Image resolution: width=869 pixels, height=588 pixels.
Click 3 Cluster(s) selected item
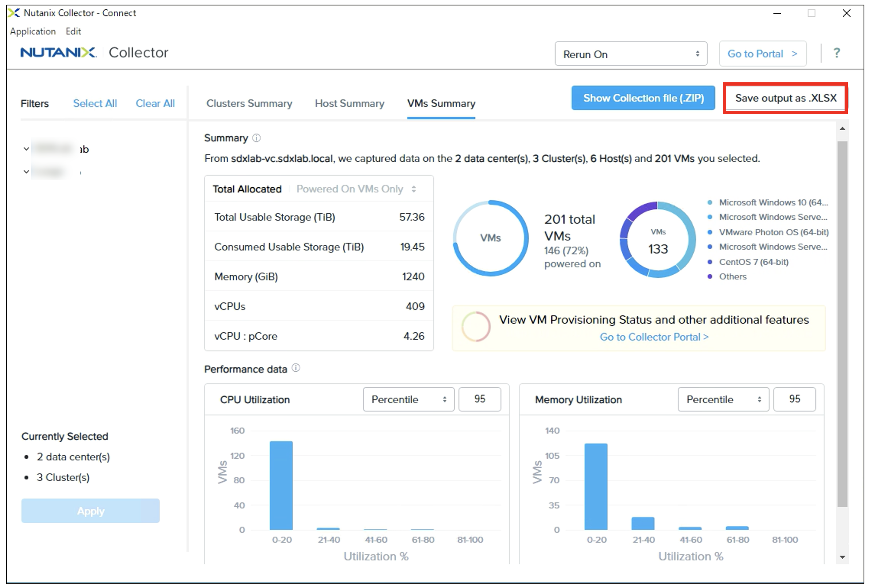coord(63,477)
